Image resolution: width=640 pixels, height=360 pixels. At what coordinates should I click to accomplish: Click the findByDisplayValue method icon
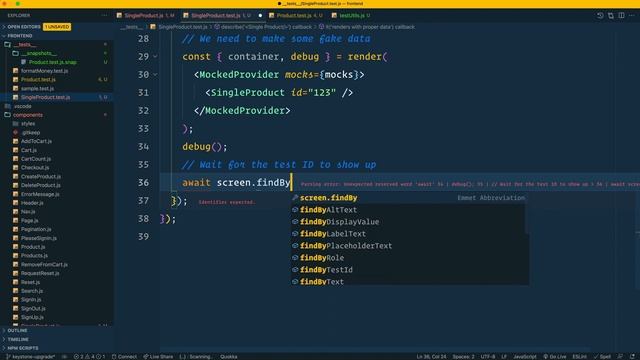(295, 222)
